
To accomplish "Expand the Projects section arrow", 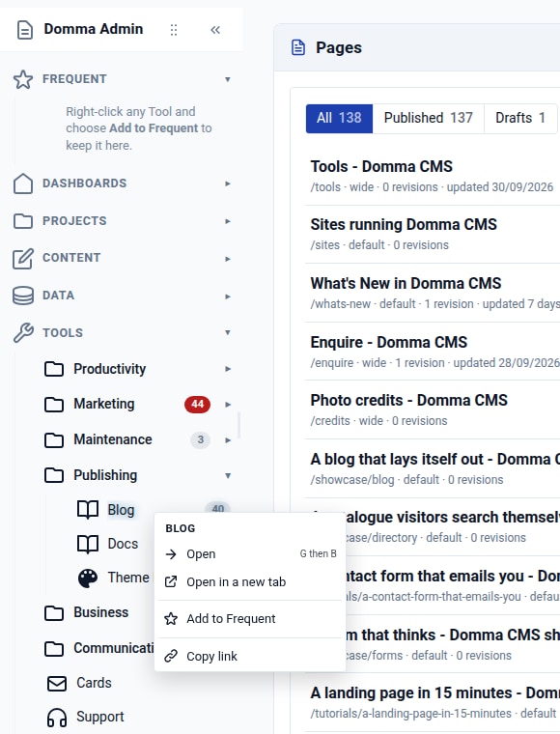I will point(227,221).
